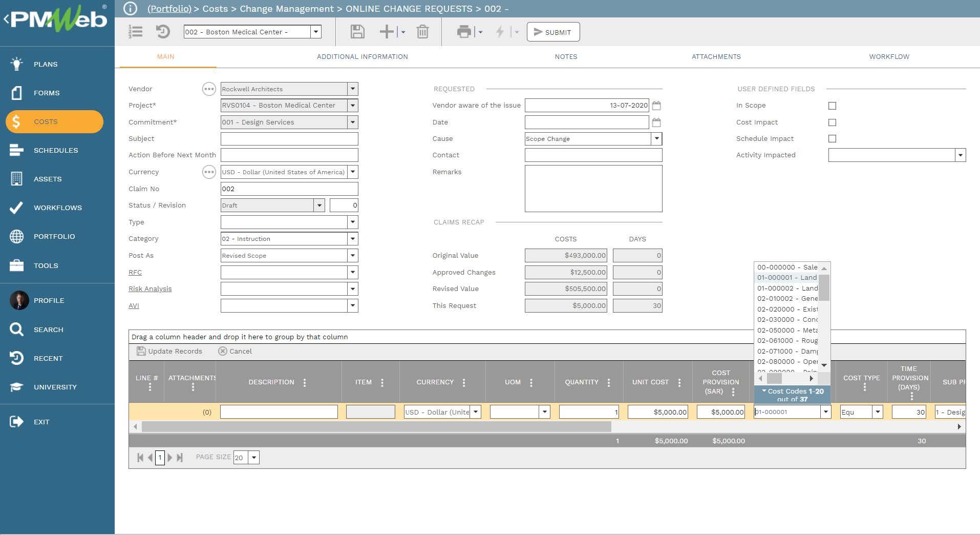Select Costs in the sidebar
Screen dimensions: 980x535
pos(54,121)
